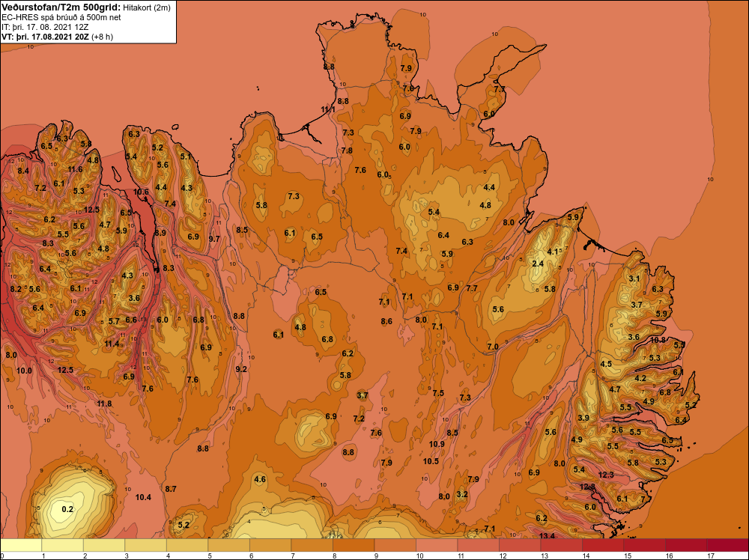Click the 12.3 temperature reading
The image size is (749, 560).
[606, 475]
